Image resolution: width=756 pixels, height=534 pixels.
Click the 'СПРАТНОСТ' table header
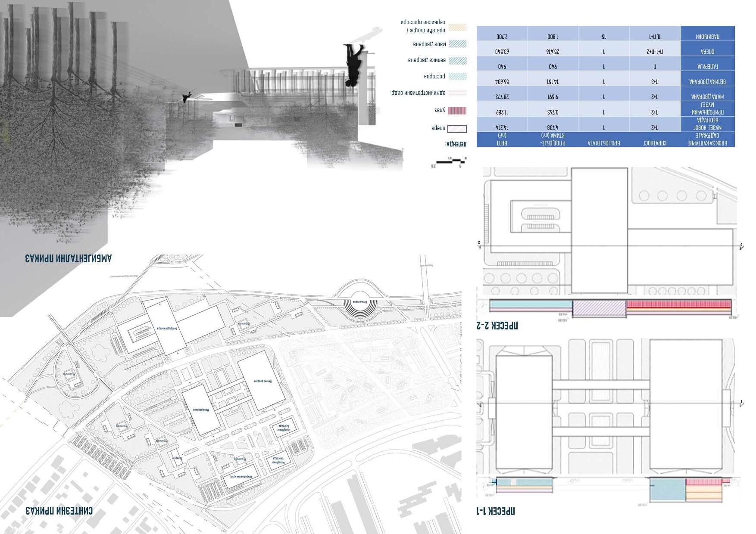[655, 143]
